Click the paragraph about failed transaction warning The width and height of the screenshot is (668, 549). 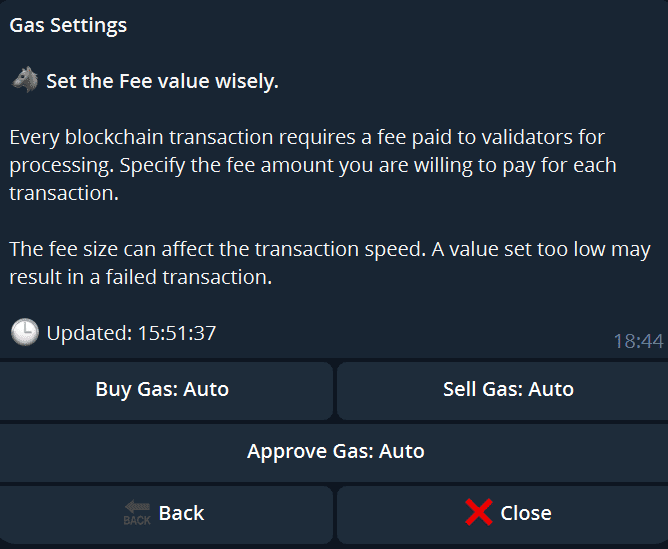coord(330,263)
